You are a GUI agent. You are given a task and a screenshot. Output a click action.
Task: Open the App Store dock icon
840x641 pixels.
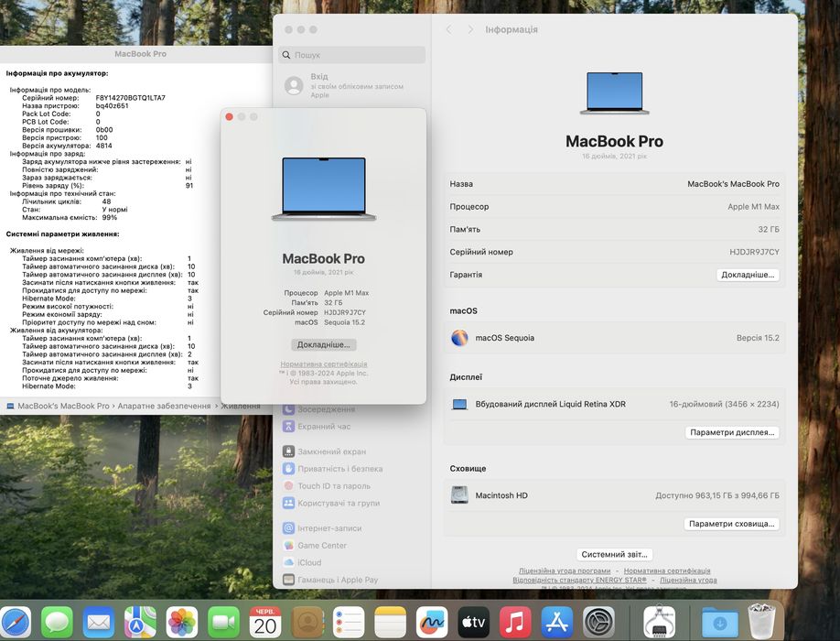[x=556, y=623]
